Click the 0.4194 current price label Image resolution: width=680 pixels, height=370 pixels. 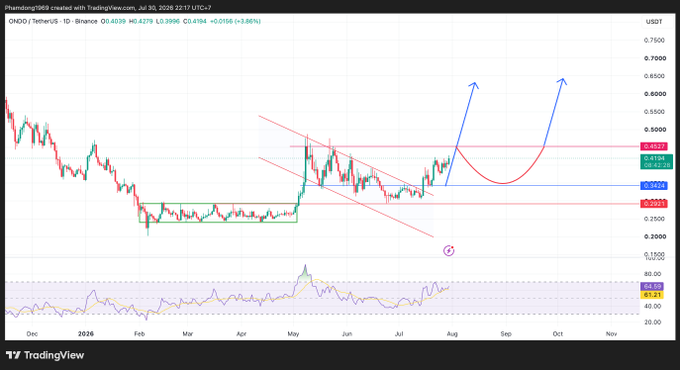pos(657,162)
